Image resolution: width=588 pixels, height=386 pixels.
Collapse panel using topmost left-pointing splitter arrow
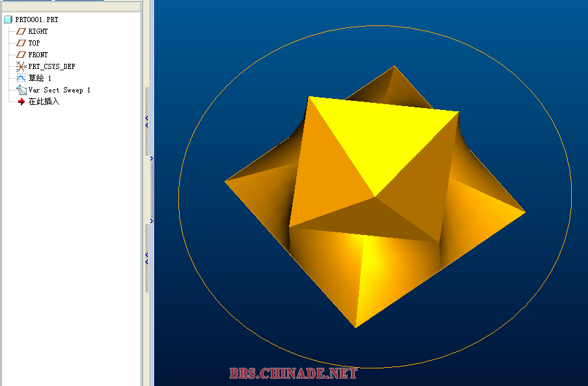coord(147,118)
